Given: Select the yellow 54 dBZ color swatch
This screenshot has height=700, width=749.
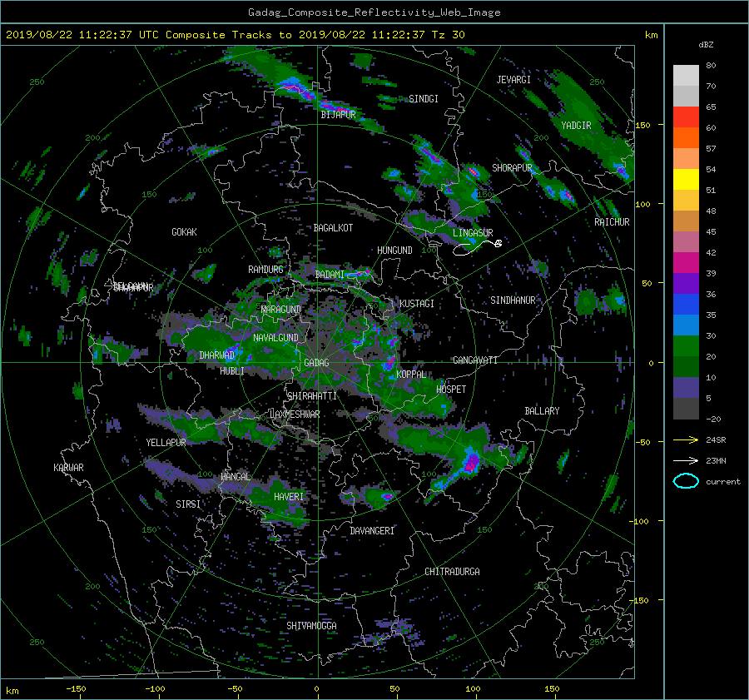Looking at the screenshot, I should (686, 179).
